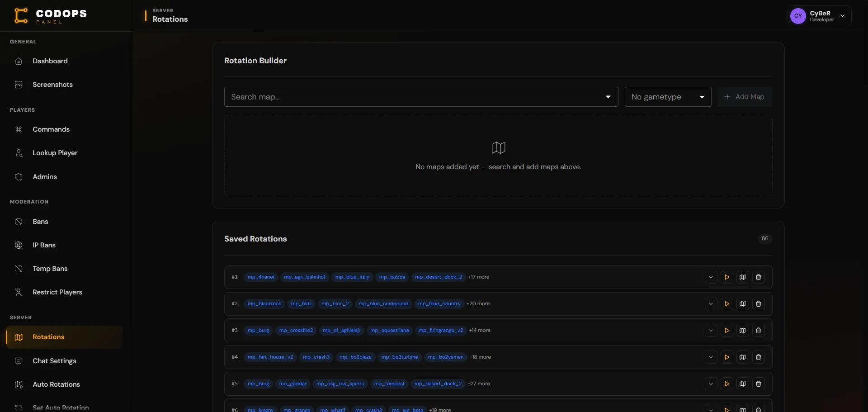
Task: Click the Chat Settings message icon
Action: click(x=19, y=361)
